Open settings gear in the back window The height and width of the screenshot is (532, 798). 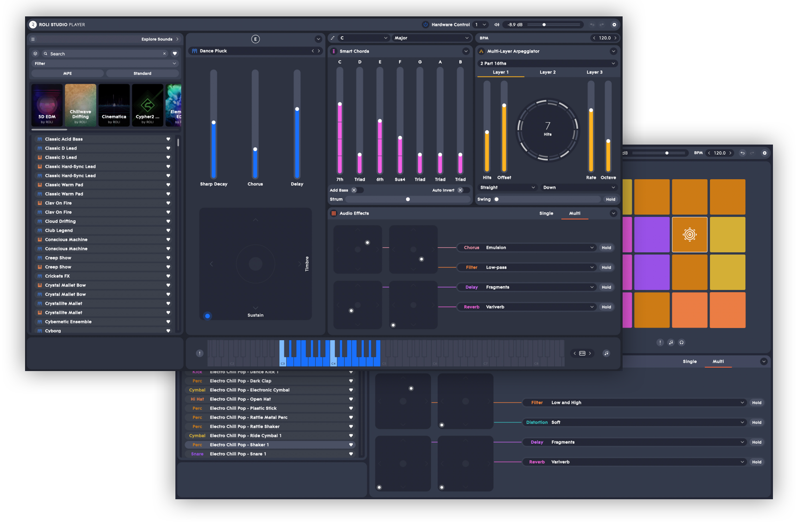[764, 153]
